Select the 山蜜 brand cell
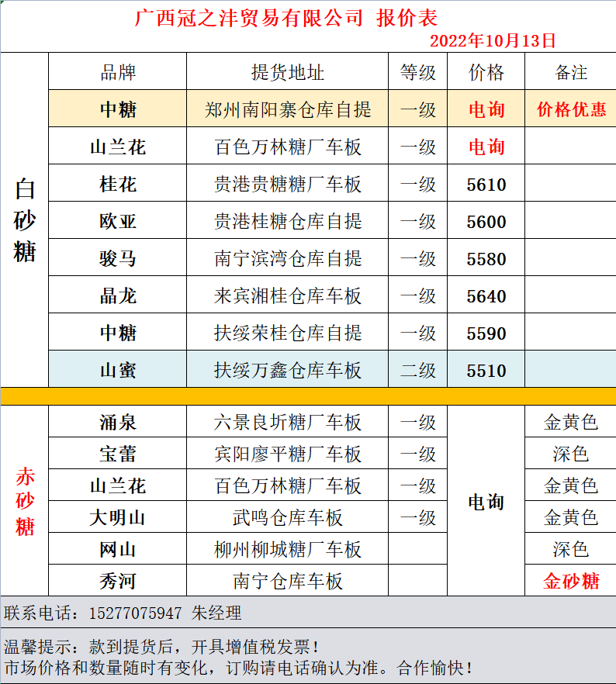 pos(118,371)
